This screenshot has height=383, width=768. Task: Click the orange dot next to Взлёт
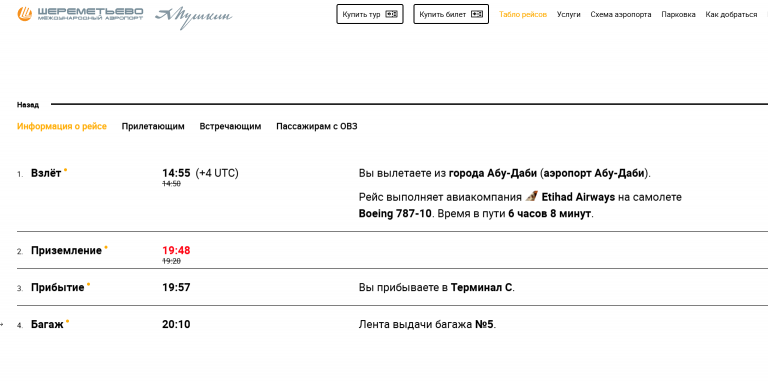66,170
